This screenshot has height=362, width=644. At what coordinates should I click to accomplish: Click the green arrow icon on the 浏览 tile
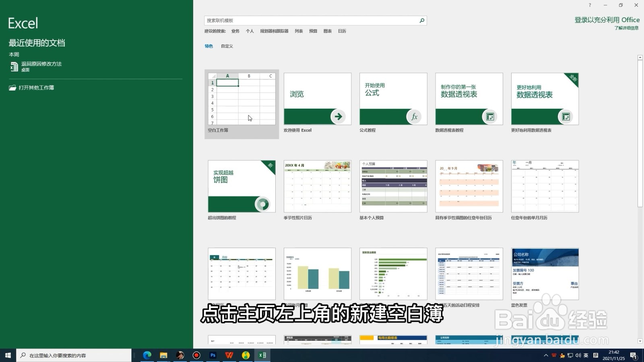click(x=338, y=117)
